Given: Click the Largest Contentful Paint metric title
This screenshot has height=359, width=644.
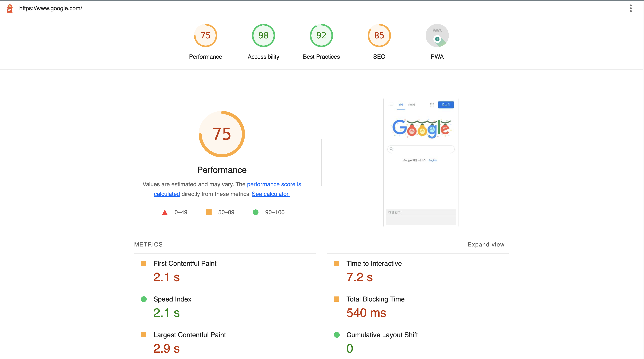Looking at the screenshot, I should click(x=190, y=335).
